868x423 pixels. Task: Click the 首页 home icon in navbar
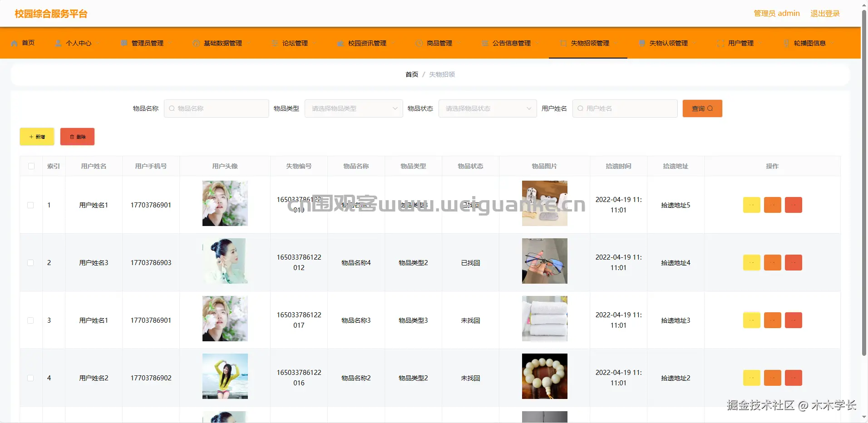pos(13,43)
